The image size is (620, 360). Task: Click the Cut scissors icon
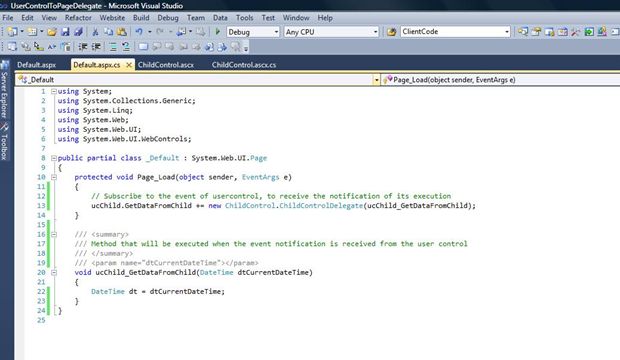coord(95,32)
